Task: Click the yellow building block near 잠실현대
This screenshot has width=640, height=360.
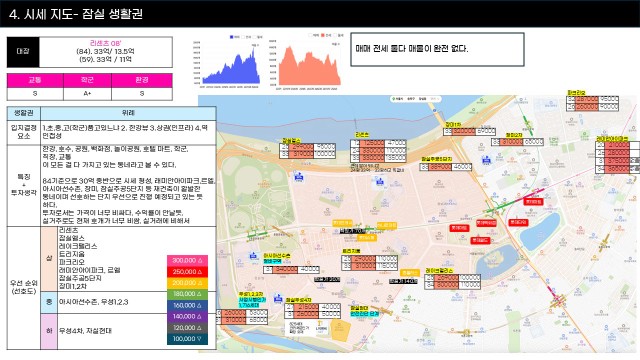Action: tap(340, 330)
